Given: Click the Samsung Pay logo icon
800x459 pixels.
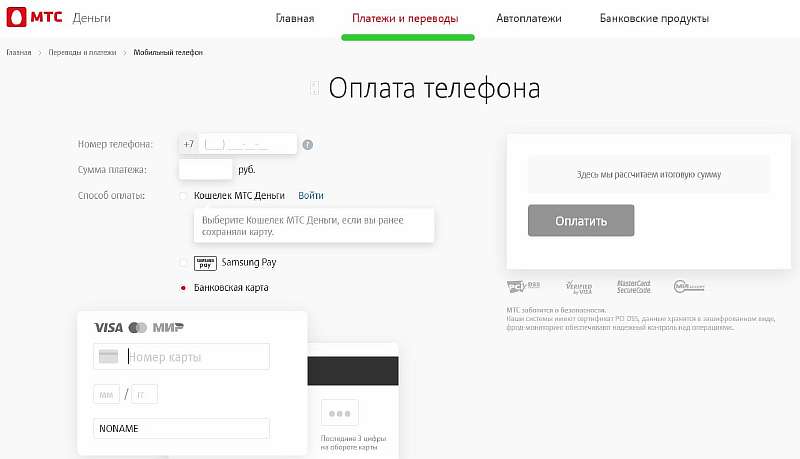Looking at the screenshot, I should click(204, 263).
